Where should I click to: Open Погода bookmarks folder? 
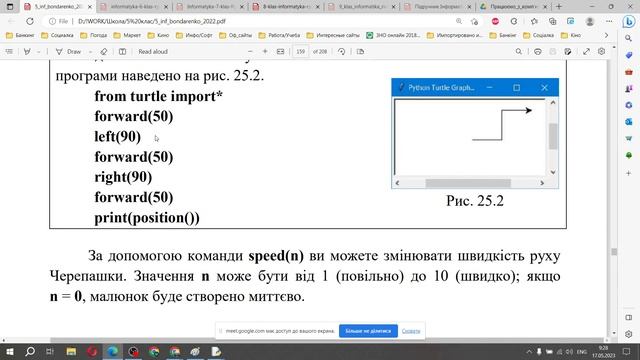coord(94,35)
